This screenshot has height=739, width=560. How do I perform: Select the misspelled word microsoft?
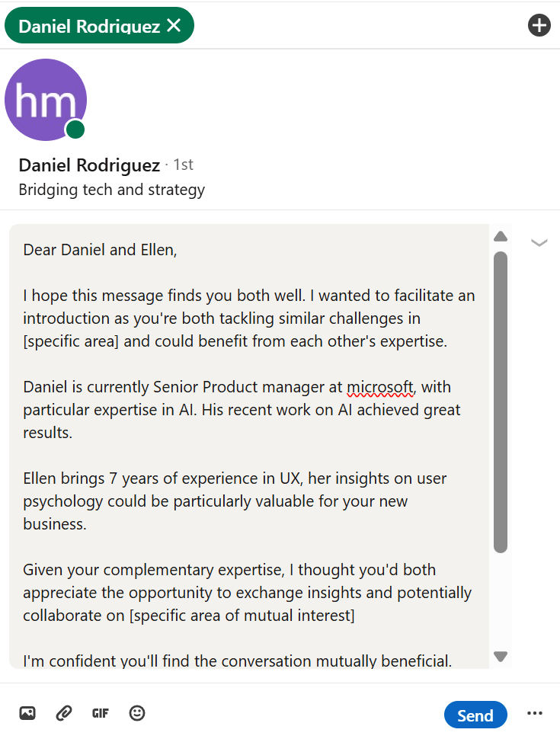(379, 387)
